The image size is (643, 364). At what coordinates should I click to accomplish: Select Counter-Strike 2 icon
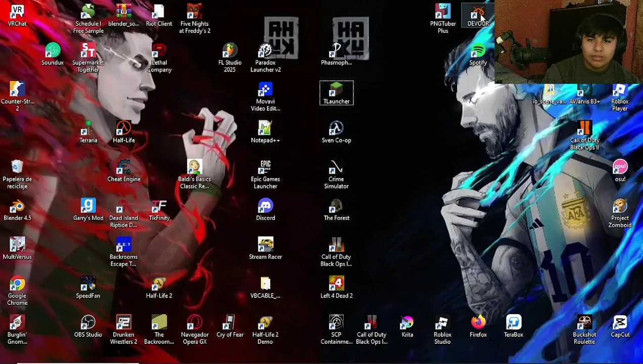tap(17, 97)
